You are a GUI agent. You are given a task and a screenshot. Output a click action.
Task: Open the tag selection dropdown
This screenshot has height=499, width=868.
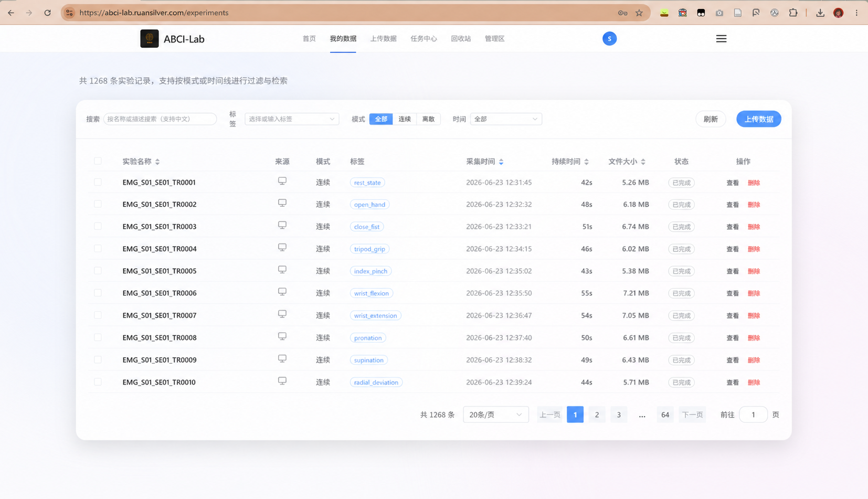point(292,119)
